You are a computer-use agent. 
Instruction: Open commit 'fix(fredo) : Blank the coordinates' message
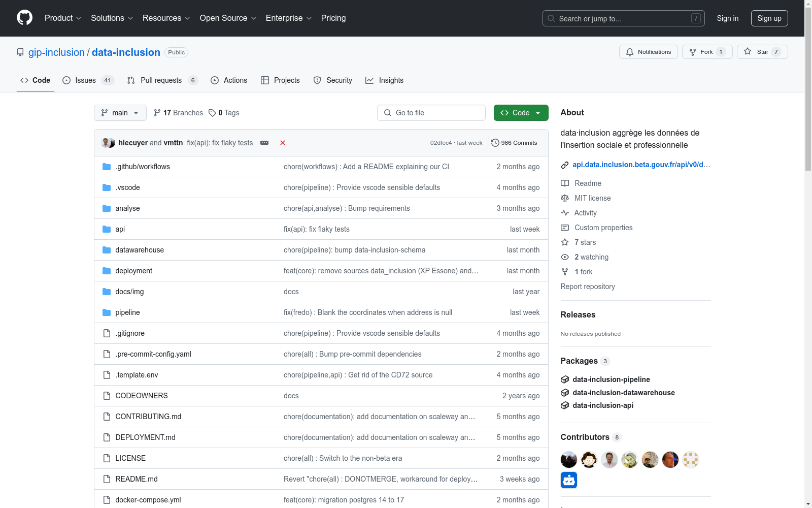click(368, 312)
